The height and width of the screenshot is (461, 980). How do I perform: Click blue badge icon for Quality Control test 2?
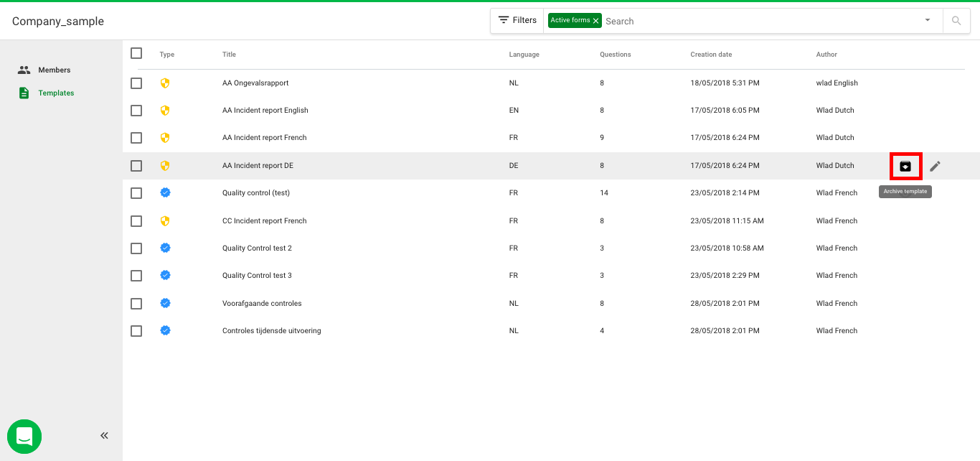[x=165, y=248]
